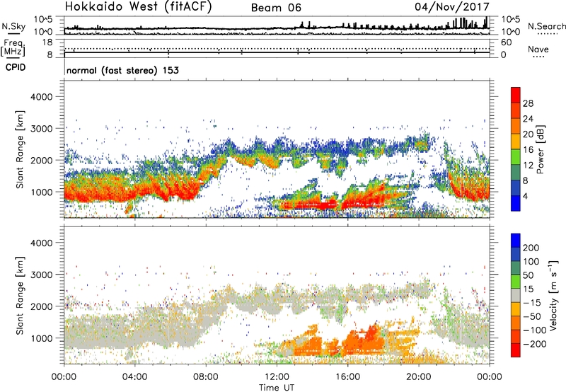Screen dimensions: 566x392
Task: Click the '-100' value on the velocity colorbar
Action: click(535, 330)
